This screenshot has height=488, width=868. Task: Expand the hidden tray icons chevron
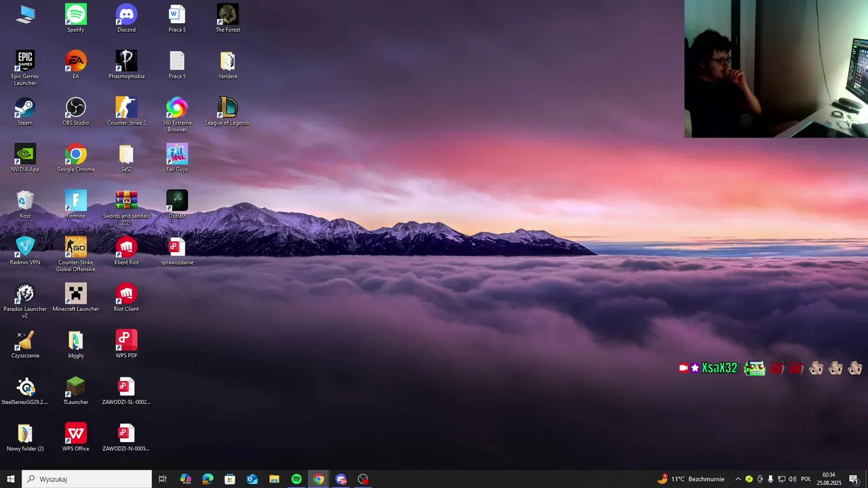[x=738, y=479]
